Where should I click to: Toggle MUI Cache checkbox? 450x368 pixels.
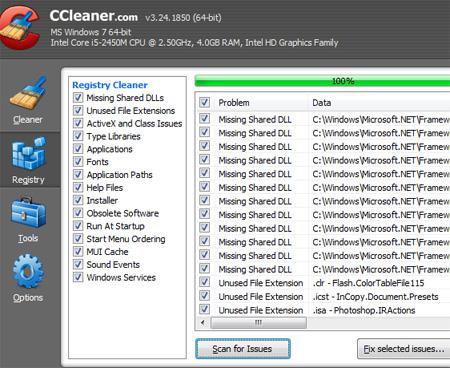(78, 252)
